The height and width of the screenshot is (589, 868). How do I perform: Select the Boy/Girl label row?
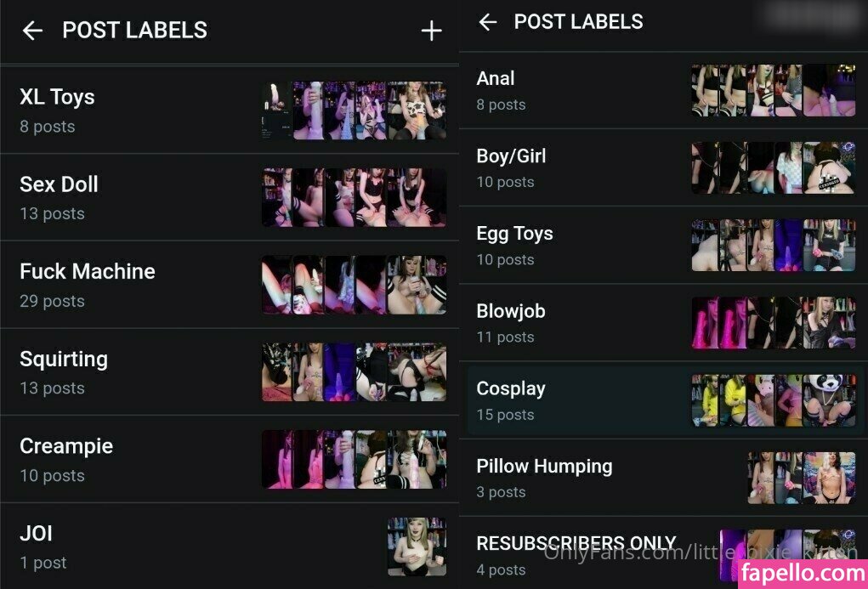663,167
